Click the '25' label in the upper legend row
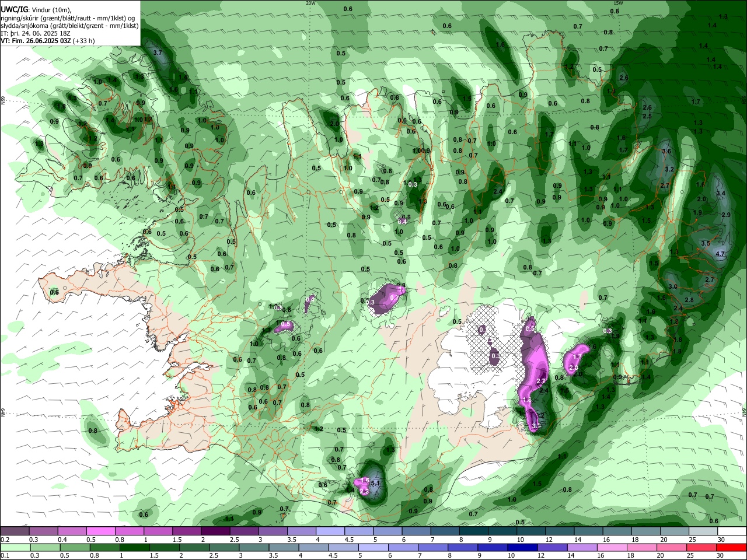Image resolution: width=747 pixels, height=560 pixels. click(692, 540)
